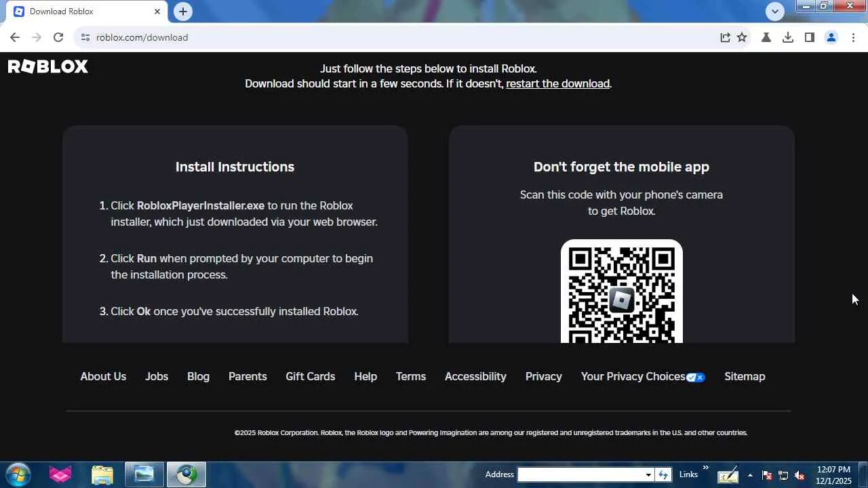Image resolution: width=868 pixels, height=488 pixels.
Task: Show hidden system tray icons
Action: (x=750, y=475)
